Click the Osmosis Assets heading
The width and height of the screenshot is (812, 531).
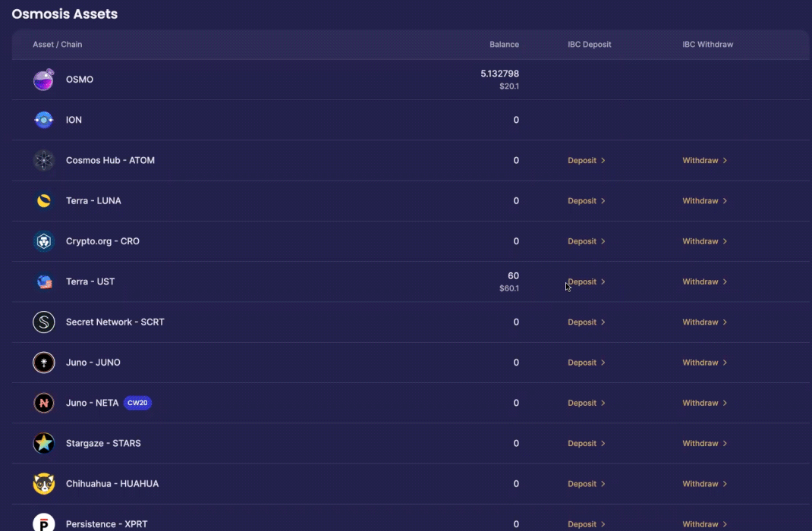coord(65,14)
